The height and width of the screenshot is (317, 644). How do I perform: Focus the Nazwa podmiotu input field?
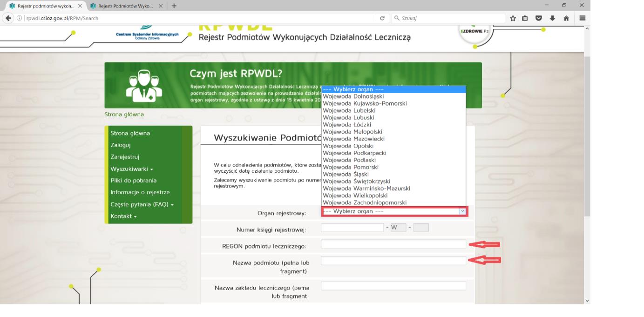(393, 261)
